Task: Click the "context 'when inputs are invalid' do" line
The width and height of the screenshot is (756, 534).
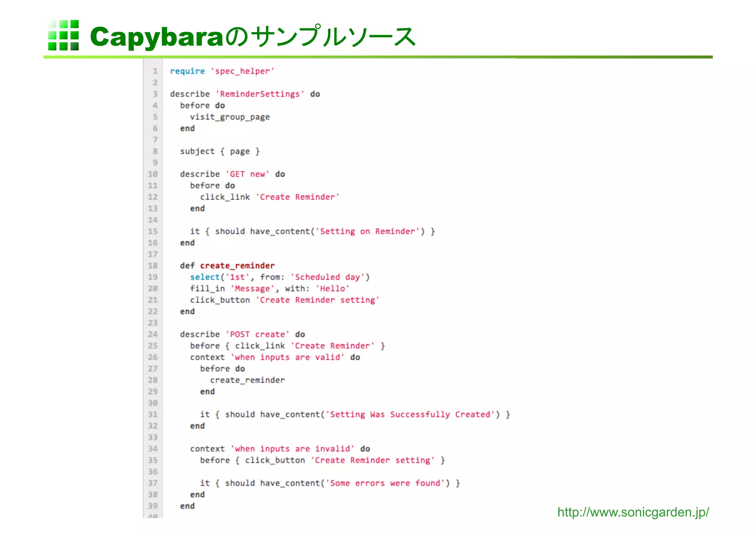Action: (280, 449)
